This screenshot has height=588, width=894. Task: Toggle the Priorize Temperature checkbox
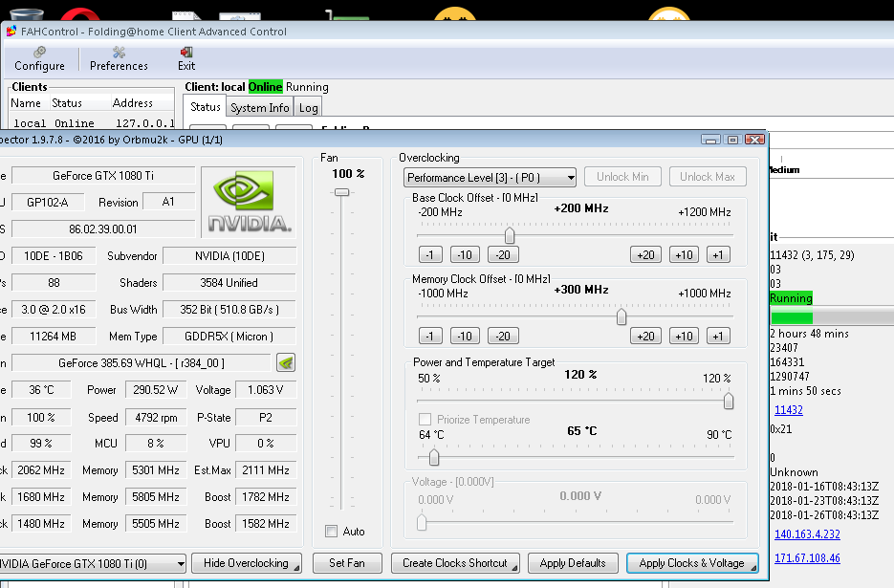[x=425, y=419]
